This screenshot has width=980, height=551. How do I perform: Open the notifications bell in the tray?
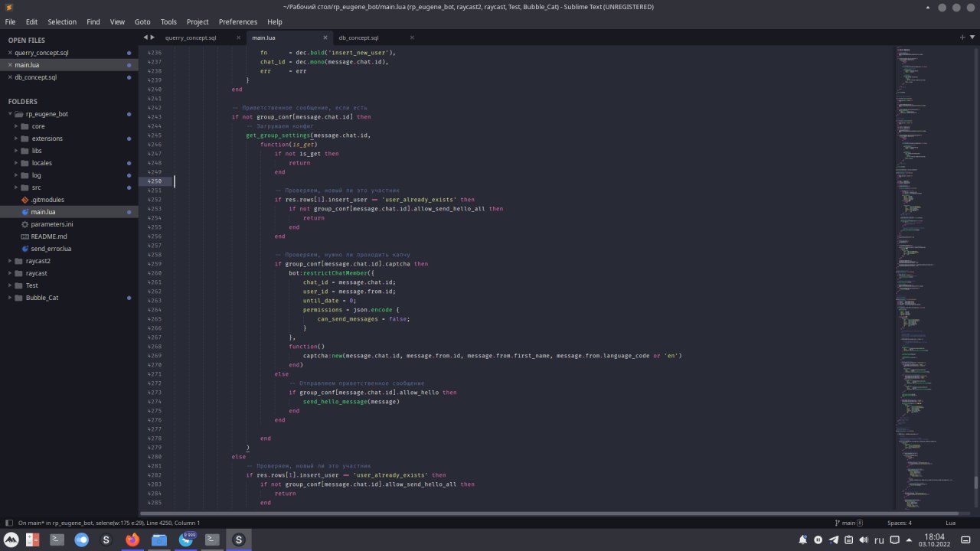point(802,540)
